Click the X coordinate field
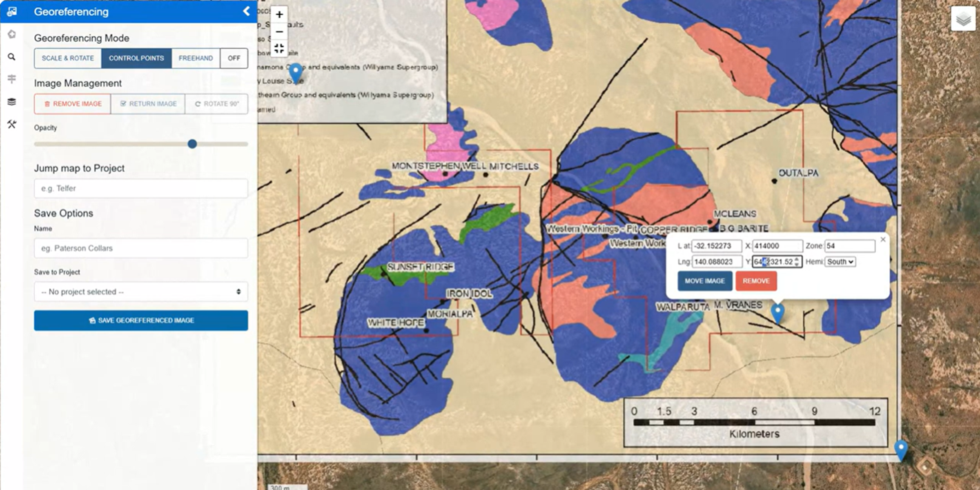The height and width of the screenshot is (490, 980). coord(777,246)
